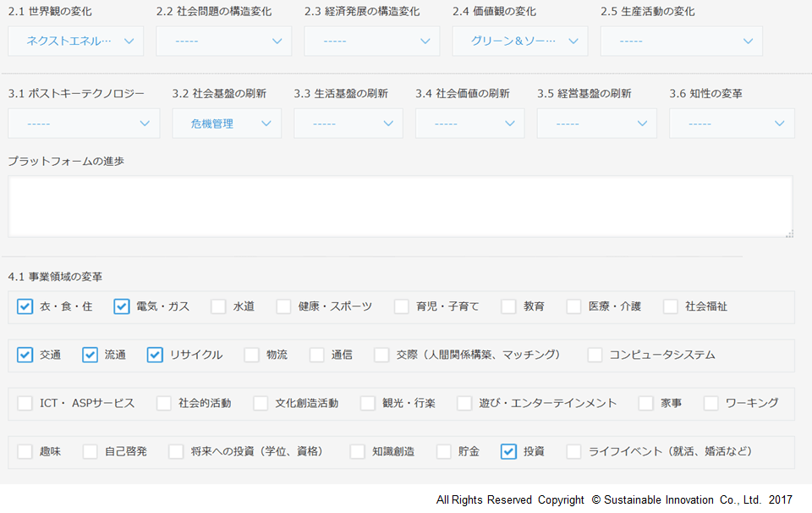The height and width of the screenshot is (513, 812).
Task: Open the 2.4 価値観の変化 dropdown
Action: coord(519,41)
